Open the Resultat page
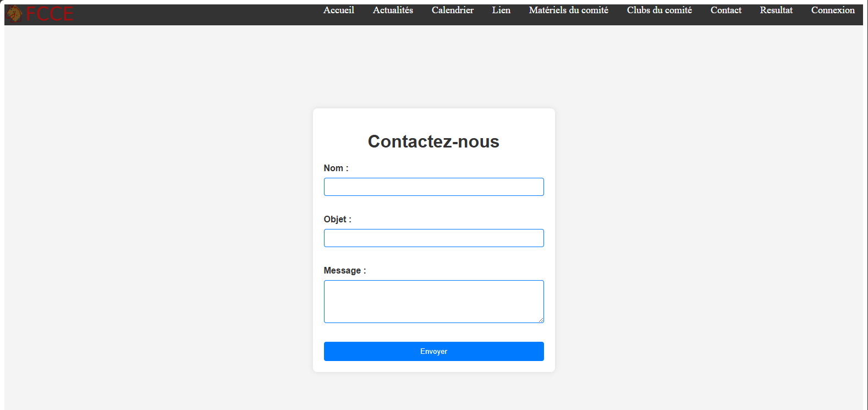Image resolution: width=868 pixels, height=410 pixels. pos(776,10)
